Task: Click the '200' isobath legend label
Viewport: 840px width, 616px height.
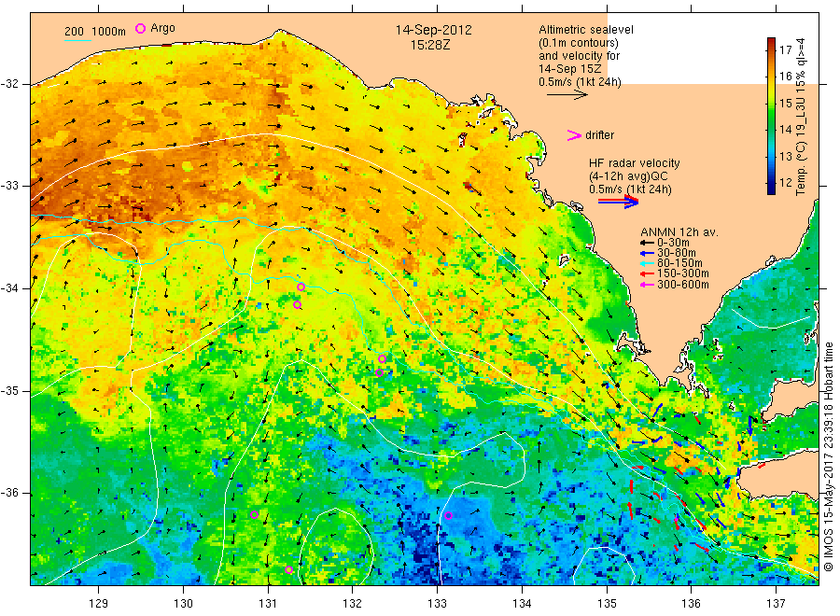Action: (x=74, y=32)
